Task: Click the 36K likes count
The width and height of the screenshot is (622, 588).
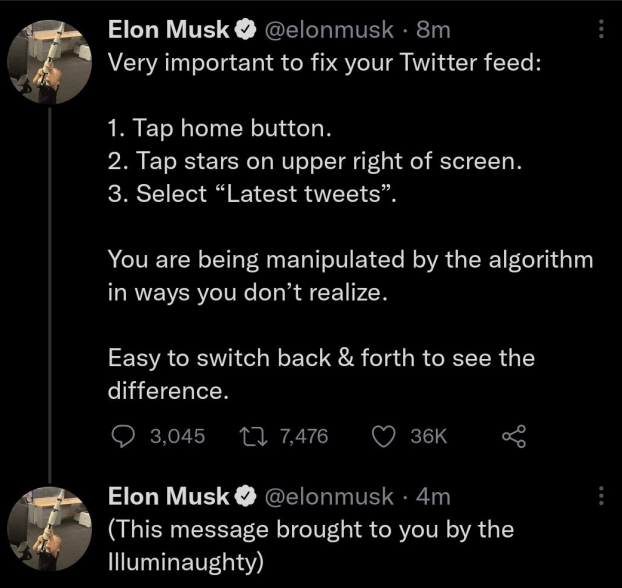Action: [430, 436]
